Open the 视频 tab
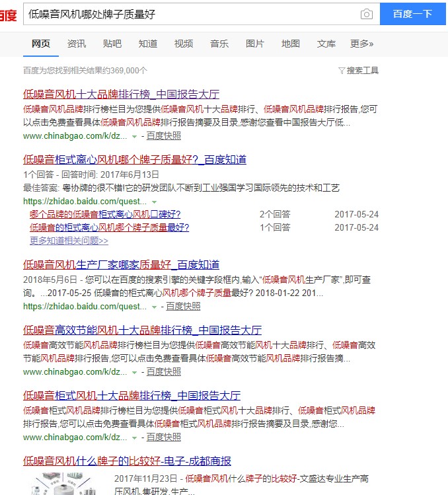The height and width of the screenshot is (495, 448). (184, 44)
